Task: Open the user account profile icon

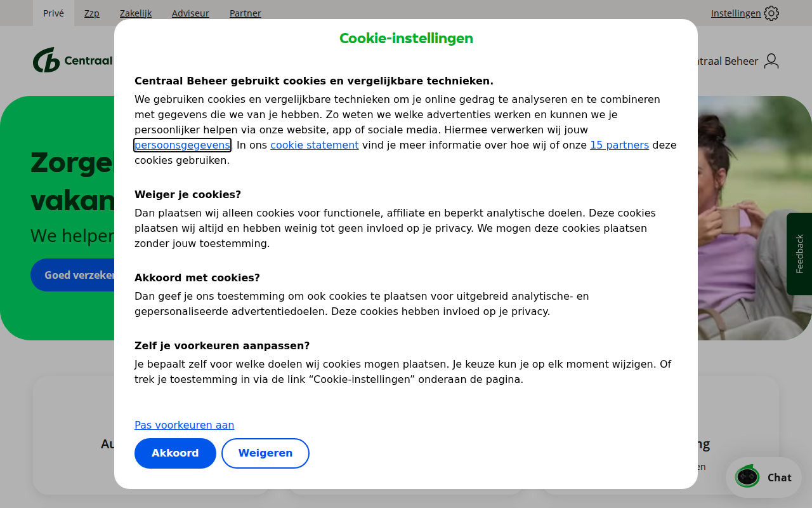Action: [771, 61]
